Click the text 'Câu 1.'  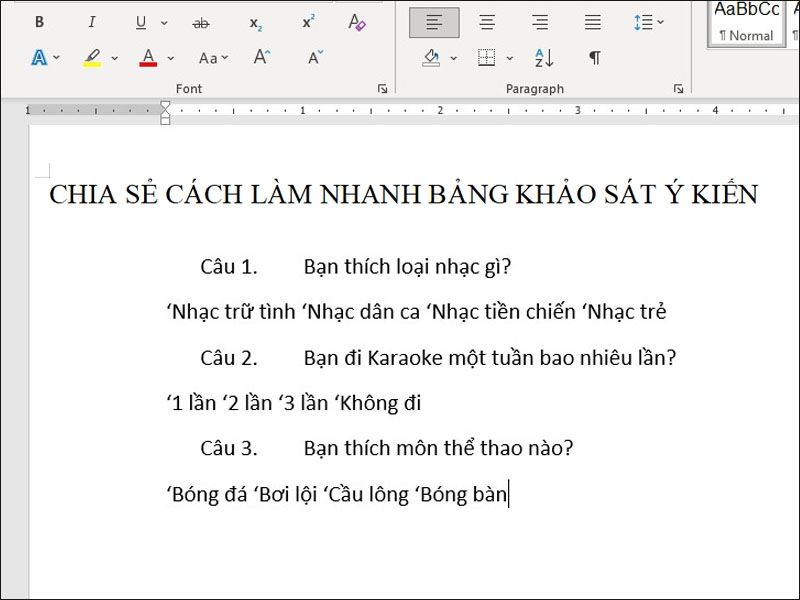coord(229,266)
